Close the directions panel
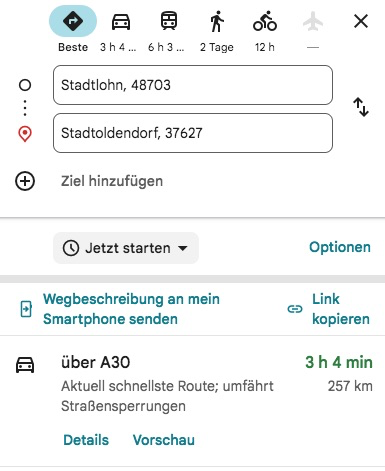Viewport: 385px width, 471px height. pos(361,21)
